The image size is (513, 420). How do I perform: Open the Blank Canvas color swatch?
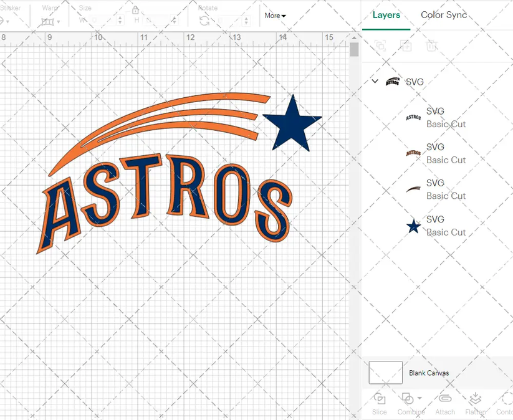(385, 373)
